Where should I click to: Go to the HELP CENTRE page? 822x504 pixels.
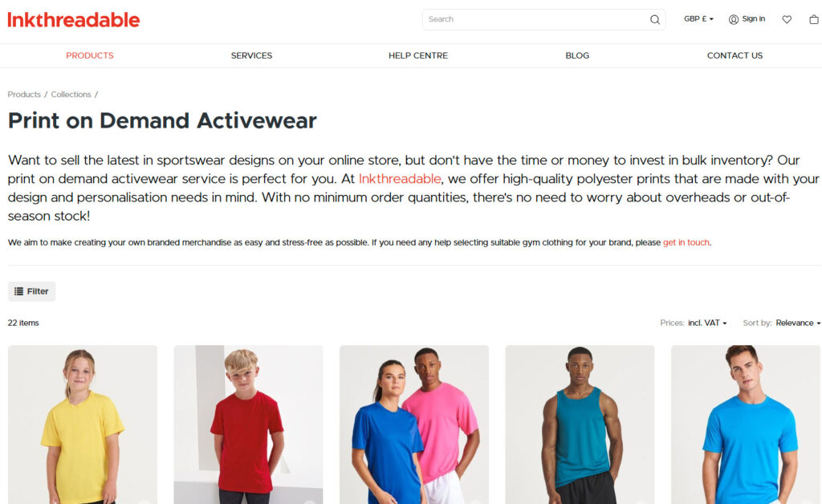click(417, 55)
